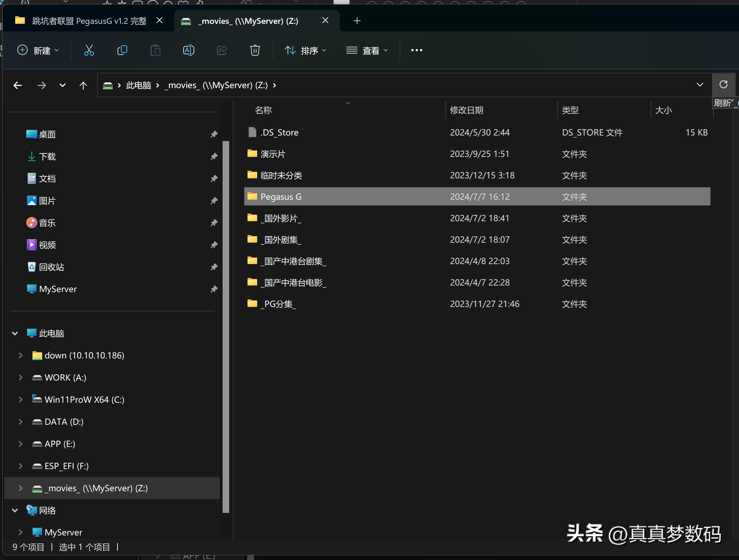
Task: Expand the DATA (D:) drive node
Action: coord(20,422)
